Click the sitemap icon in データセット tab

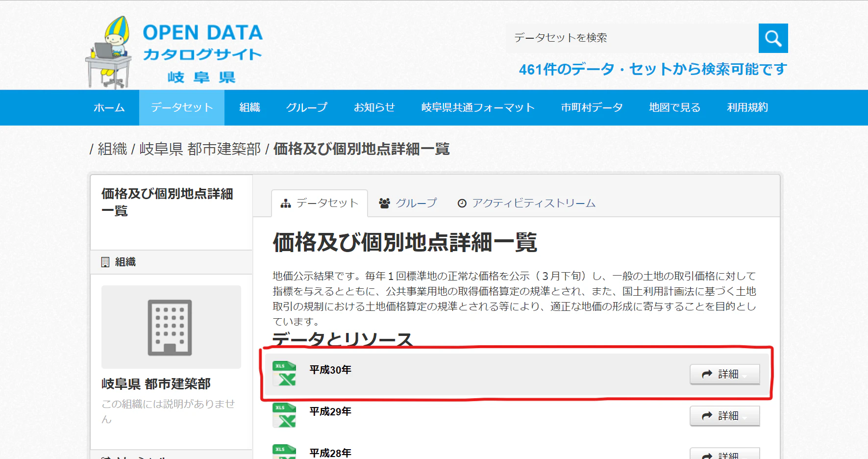click(285, 204)
